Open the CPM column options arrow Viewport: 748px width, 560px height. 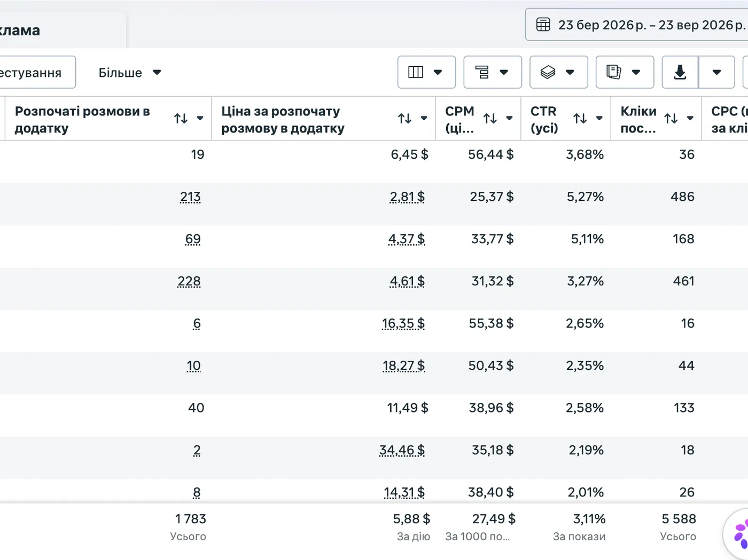[510, 119]
